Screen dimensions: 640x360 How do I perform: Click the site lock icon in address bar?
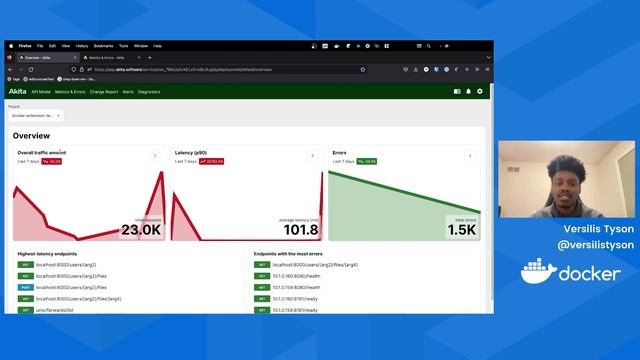point(82,70)
